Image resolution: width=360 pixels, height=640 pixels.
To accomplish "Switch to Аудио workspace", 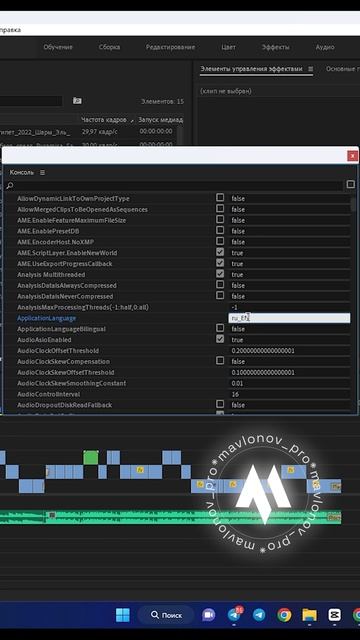I will 325,47.
